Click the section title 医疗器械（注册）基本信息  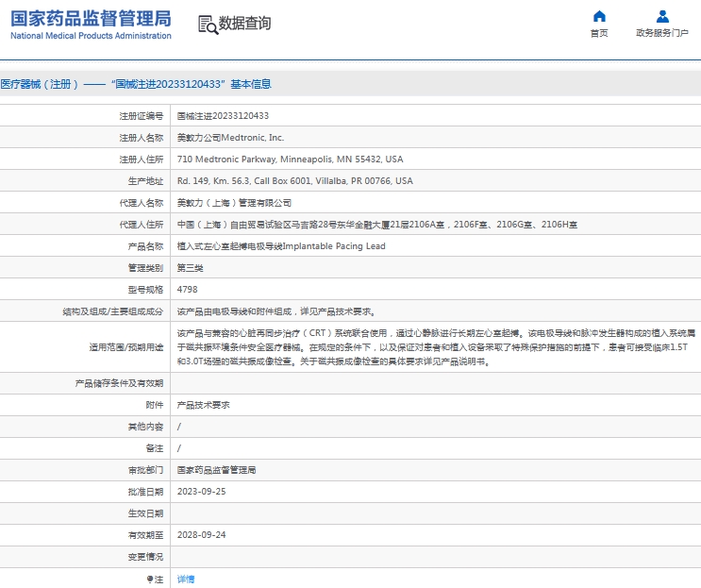pos(136,84)
